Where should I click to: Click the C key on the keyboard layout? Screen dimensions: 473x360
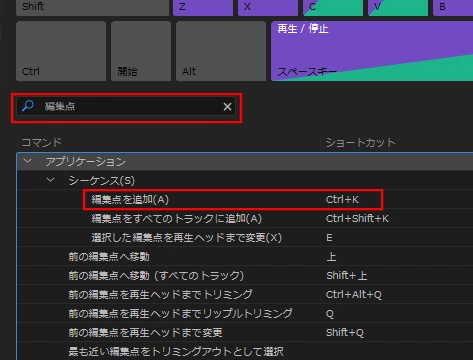pos(333,7)
